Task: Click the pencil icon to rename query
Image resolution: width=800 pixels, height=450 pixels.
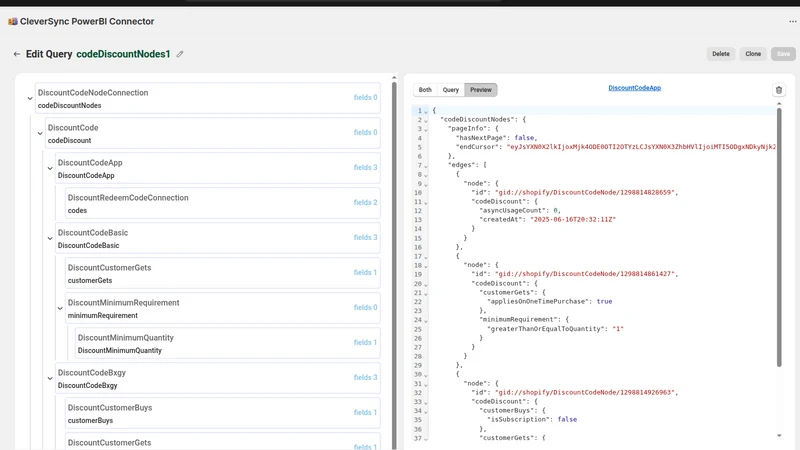Action: [x=180, y=54]
